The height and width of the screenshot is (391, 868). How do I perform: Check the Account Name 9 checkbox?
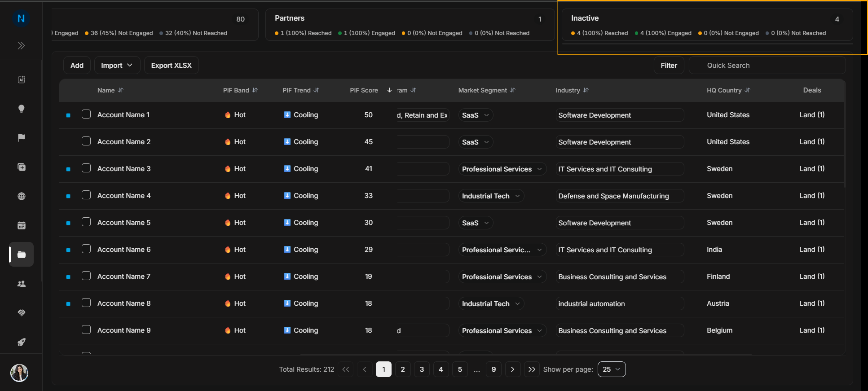(86, 329)
